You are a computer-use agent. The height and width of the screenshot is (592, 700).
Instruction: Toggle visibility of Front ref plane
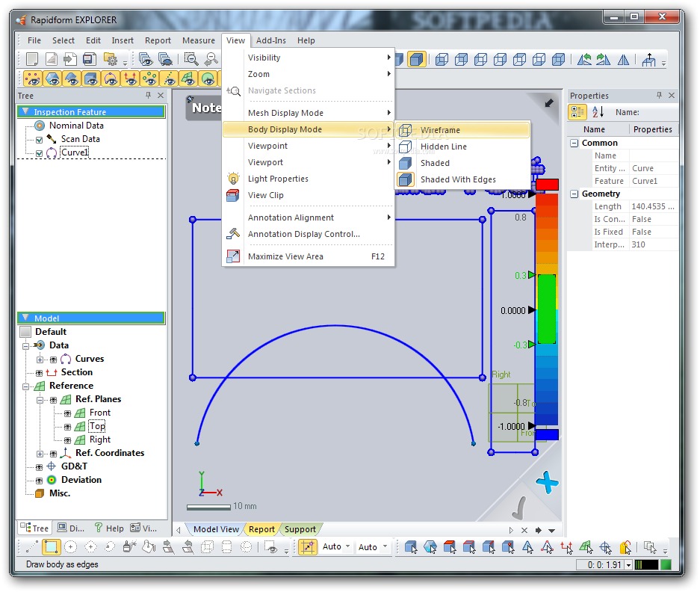[67, 413]
